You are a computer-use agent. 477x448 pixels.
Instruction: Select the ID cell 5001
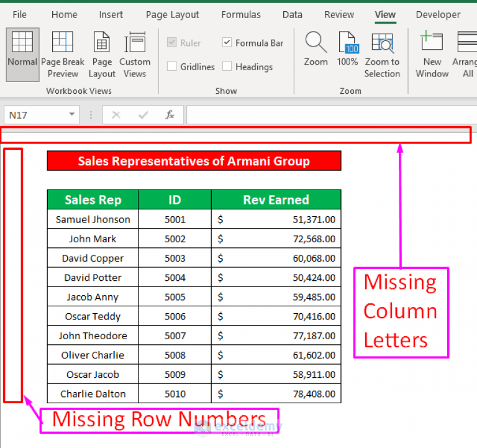pos(175,219)
